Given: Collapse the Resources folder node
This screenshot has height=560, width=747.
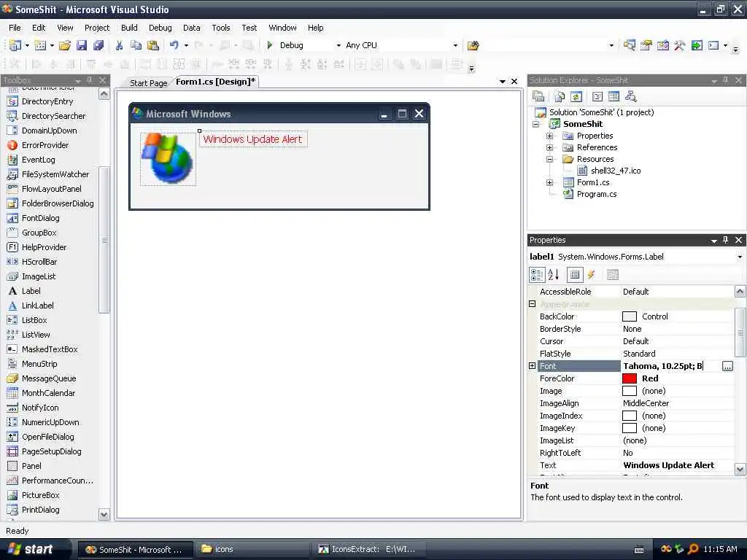Looking at the screenshot, I should pyautogui.click(x=550, y=159).
